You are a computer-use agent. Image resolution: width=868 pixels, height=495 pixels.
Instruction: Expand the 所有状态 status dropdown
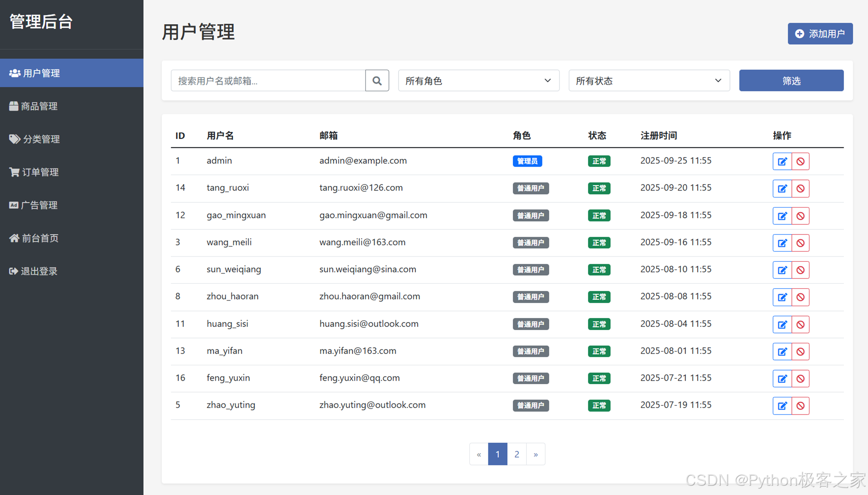pos(649,81)
